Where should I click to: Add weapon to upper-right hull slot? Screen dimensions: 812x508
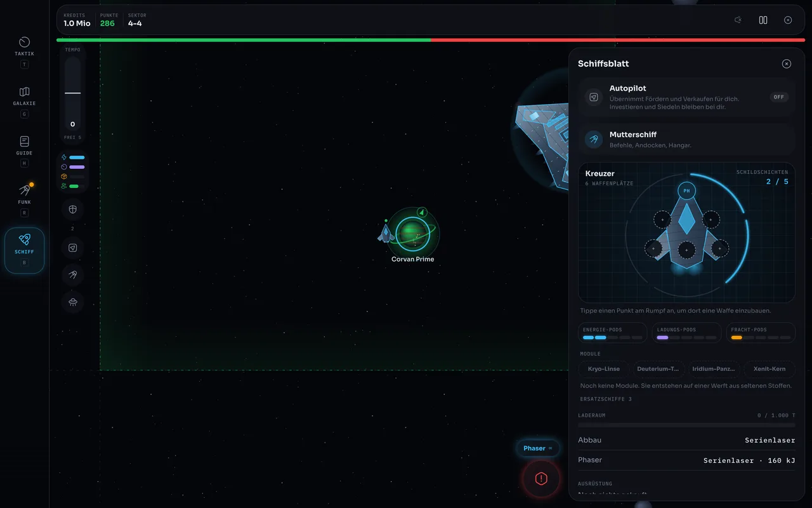pyautogui.click(x=711, y=220)
